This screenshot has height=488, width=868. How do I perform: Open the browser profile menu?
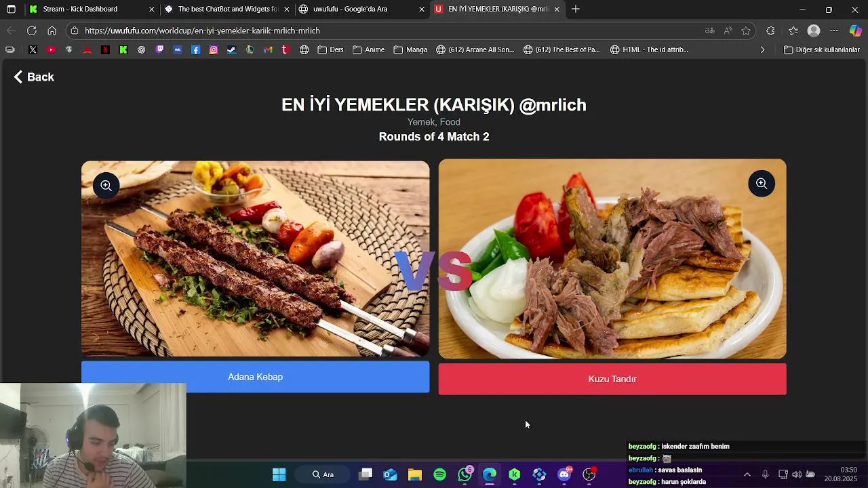[814, 30]
